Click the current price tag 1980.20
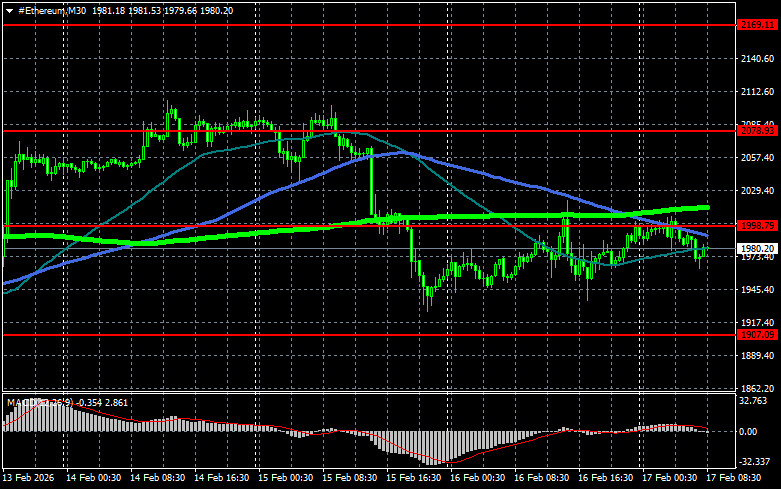781x489 pixels. pos(757,247)
